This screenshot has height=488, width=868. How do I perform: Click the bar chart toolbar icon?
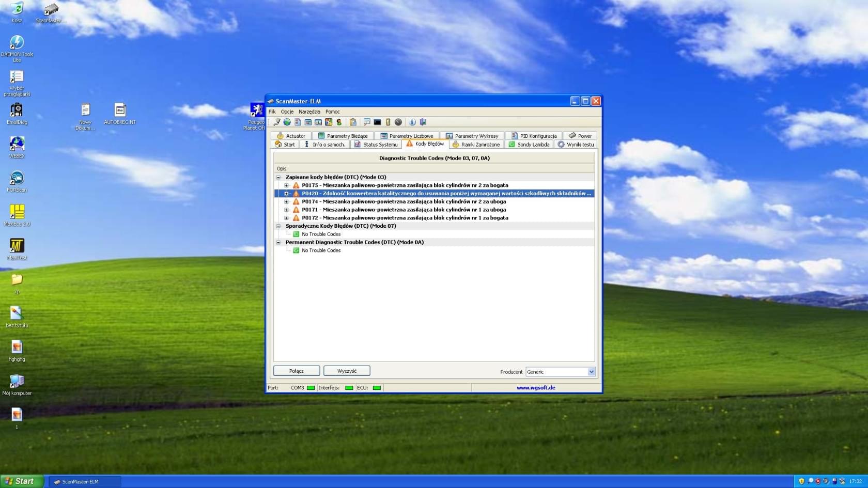pyautogui.click(x=318, y=122)
